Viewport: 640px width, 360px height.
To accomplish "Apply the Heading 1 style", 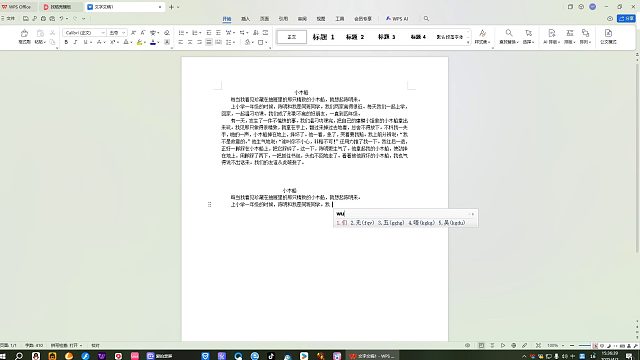I will 323,37.
